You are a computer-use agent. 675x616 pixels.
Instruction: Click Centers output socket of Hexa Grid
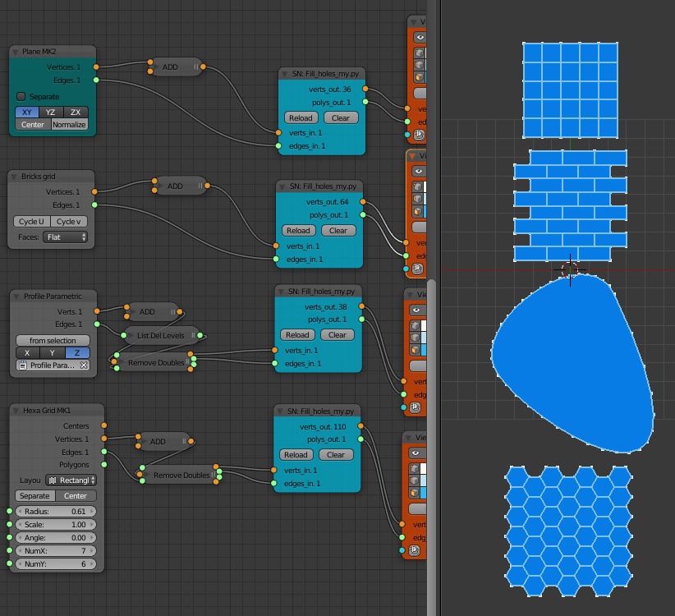tap(104, 425)
